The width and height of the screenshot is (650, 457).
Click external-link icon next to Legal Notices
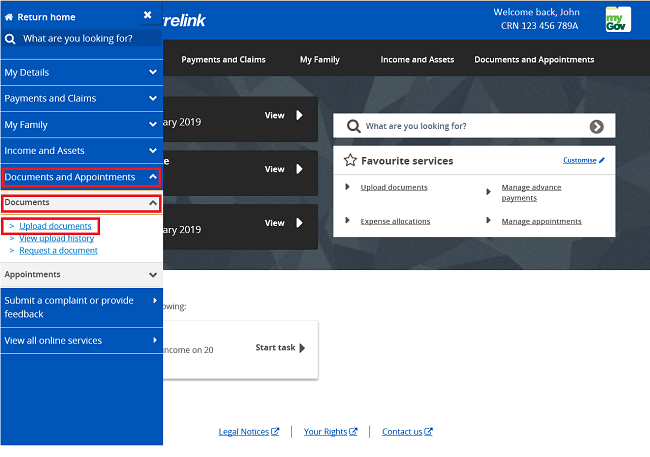click(x=275, y=432)
